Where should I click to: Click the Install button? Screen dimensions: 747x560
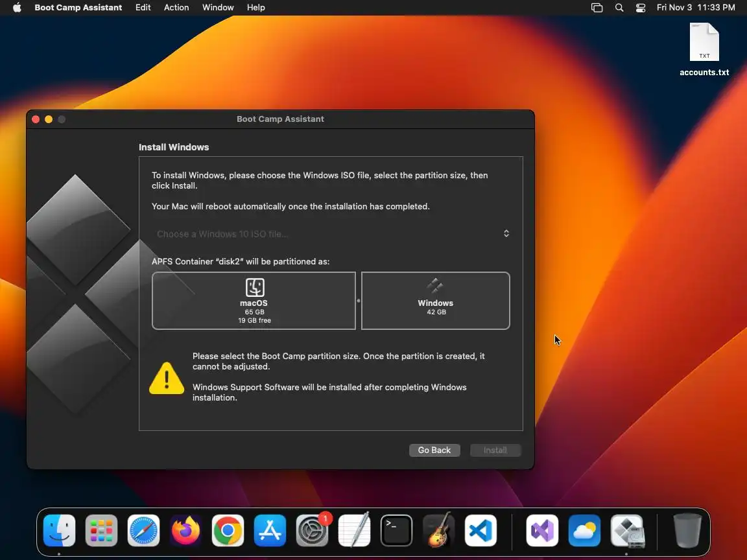pyautogui.click(x=495, y=450)
